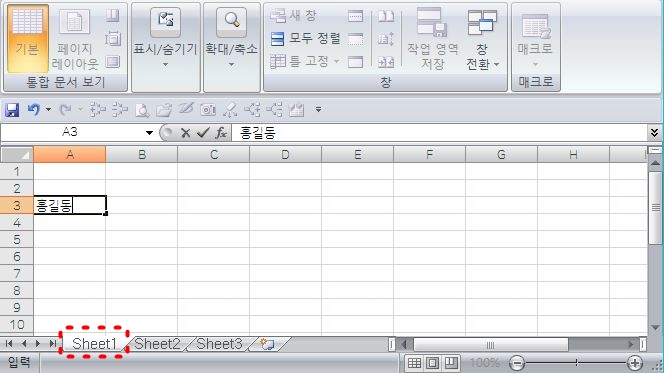Screen dimensions: 664x373
Task: Click the View Side by Side icon
Action: [386, 16]
